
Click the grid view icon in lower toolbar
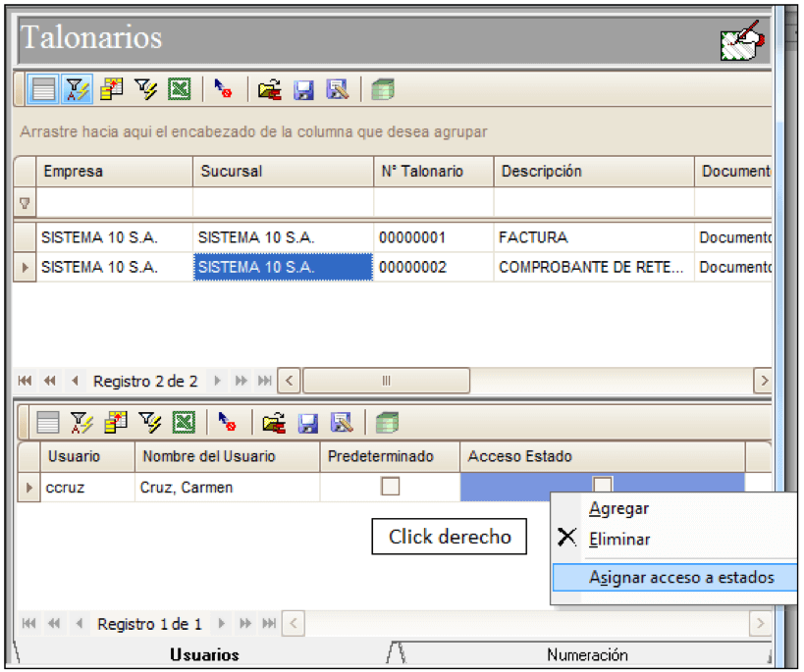(48, 423)
